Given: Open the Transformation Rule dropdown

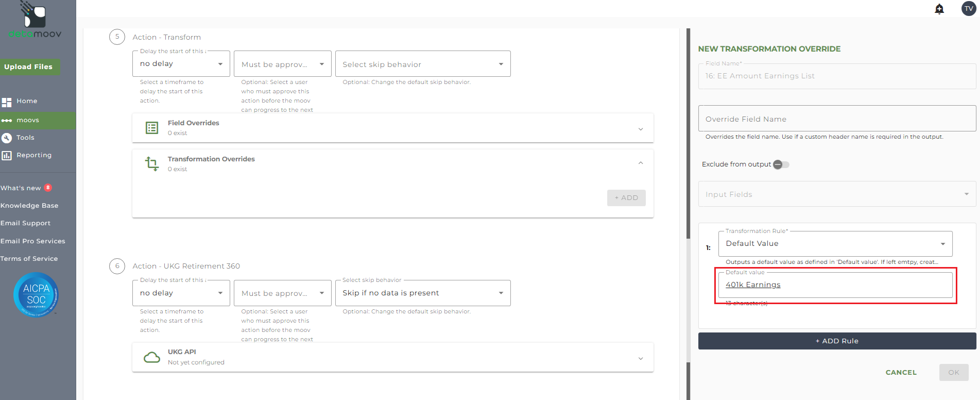Looking at the screenshot, I should click(x=835, y=244).
